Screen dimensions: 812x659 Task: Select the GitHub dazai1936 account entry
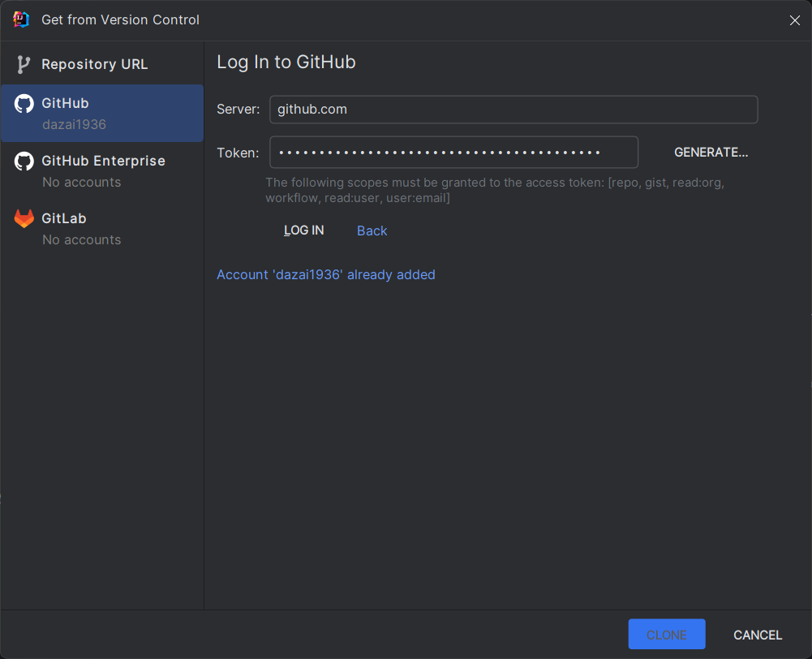pos(102,114)
